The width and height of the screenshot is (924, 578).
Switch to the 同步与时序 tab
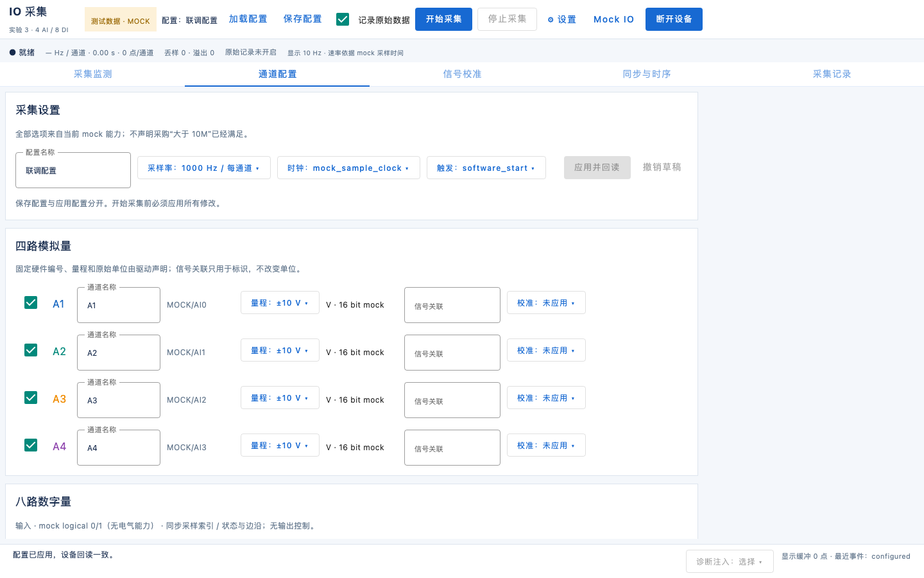[x=647, y=74]
